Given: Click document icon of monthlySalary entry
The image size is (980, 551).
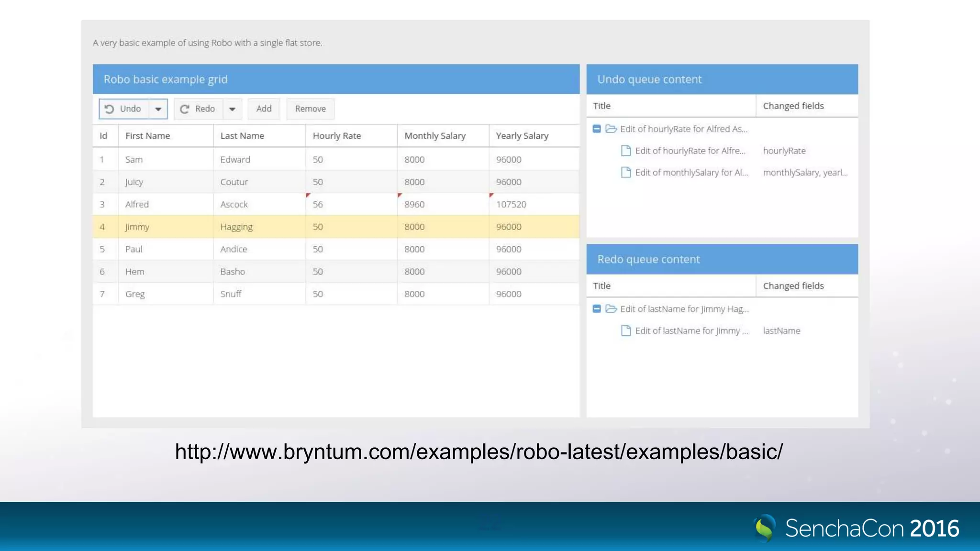Looking at the screenshot, I should click(625, 172).
